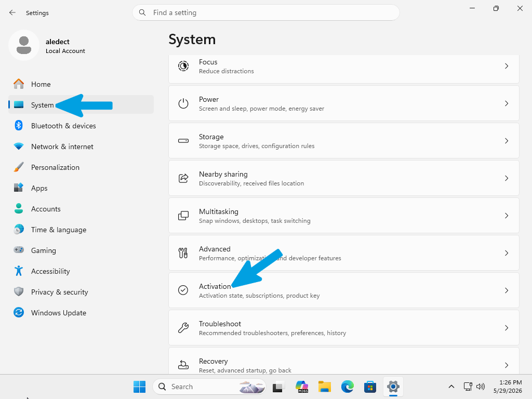The height and width of the screenshot is (399, 532).
Task: Click the Power icon in System list
Action: pos(183,103)
